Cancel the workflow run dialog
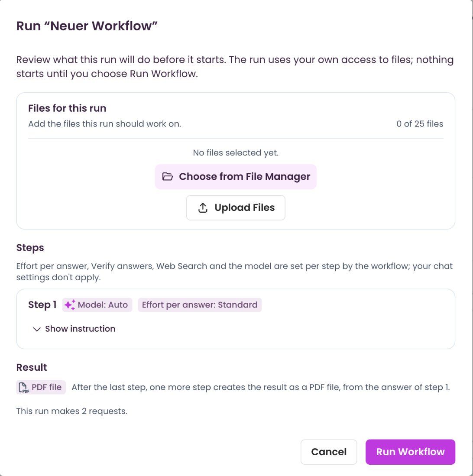Image resolution: width=473 pixels, height=476 pixels. 329,452
